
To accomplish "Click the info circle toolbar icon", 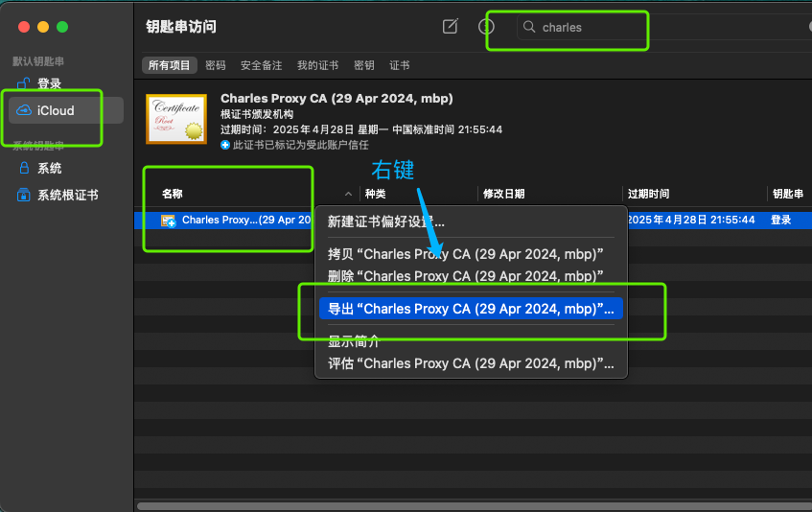I will click(486, 27).
